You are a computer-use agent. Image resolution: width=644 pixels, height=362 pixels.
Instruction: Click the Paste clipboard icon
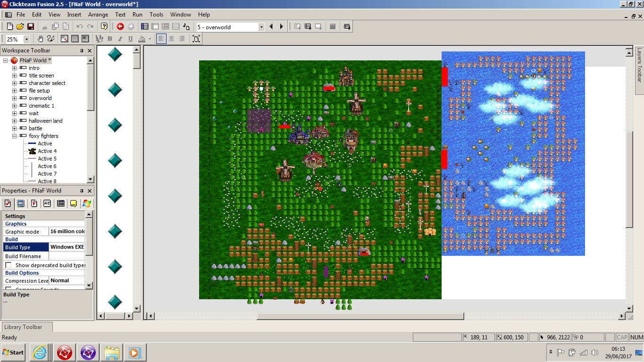pyautogui.click(x=65, y=26)
